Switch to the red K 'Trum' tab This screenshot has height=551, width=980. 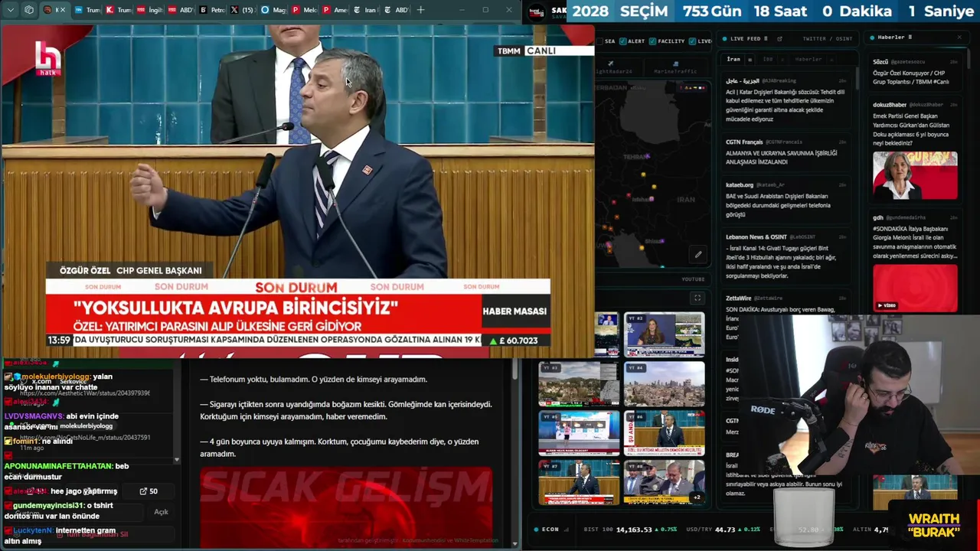coord(118,10)
